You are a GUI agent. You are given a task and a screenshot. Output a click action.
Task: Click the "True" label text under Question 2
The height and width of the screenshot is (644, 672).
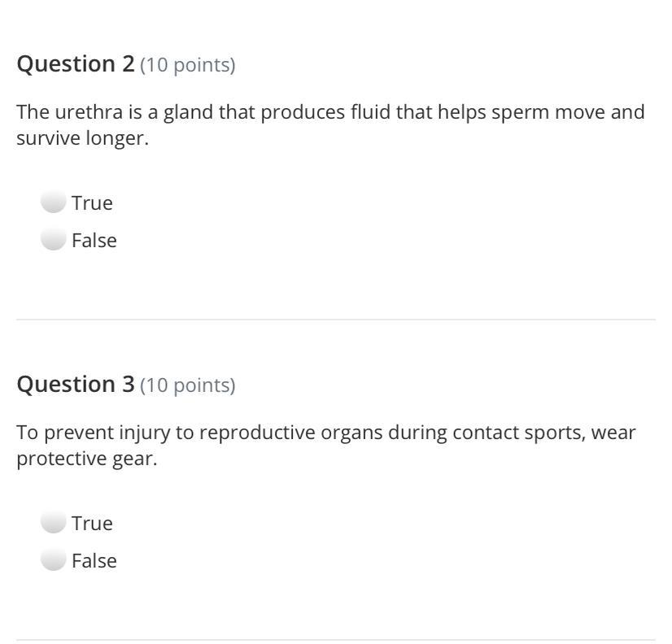point(92,202)
